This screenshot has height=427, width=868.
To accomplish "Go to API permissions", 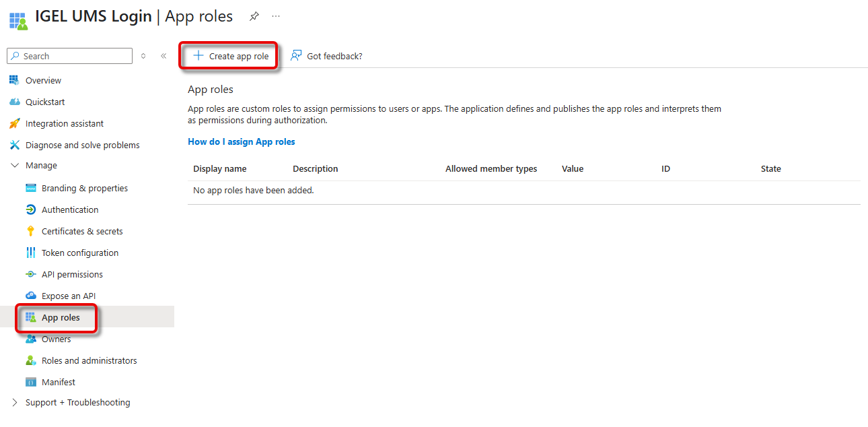I will point(72,274).
